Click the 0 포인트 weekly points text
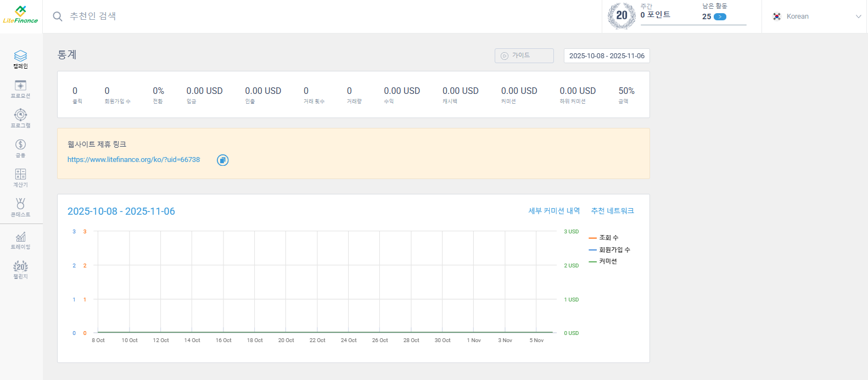868x380 pixels. 655,15
